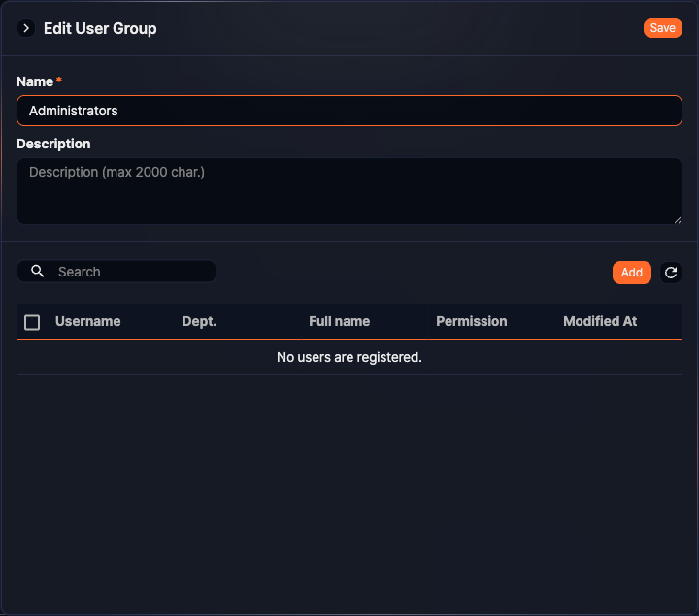The width and height of the screenshot is (699, 616).
Task: Click the Full name column header
Action: coord(339,321)
